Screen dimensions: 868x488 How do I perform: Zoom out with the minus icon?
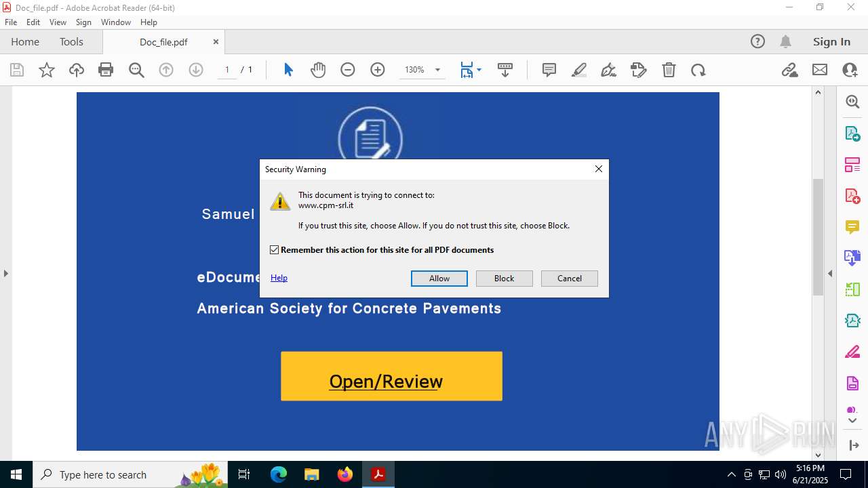tap(348, 70)
